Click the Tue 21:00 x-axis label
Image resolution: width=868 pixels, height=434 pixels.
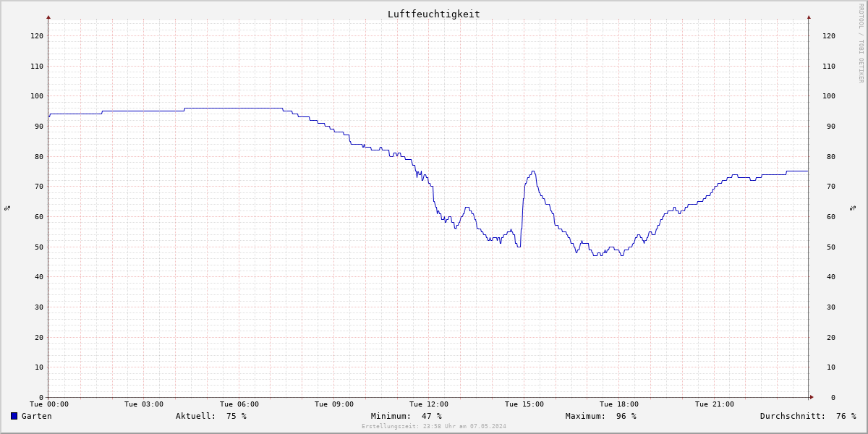(715, 404)
